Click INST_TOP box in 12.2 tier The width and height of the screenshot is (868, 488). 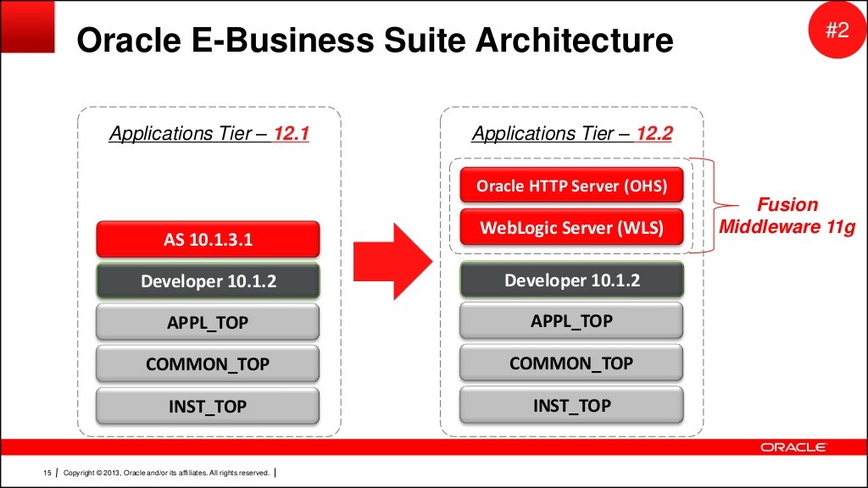[x=571, y=406]
